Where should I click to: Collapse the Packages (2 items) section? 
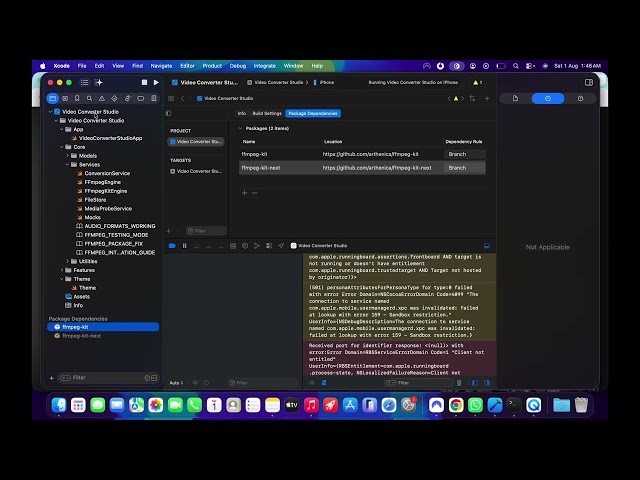pyautogui.click(x=240, y=129)
